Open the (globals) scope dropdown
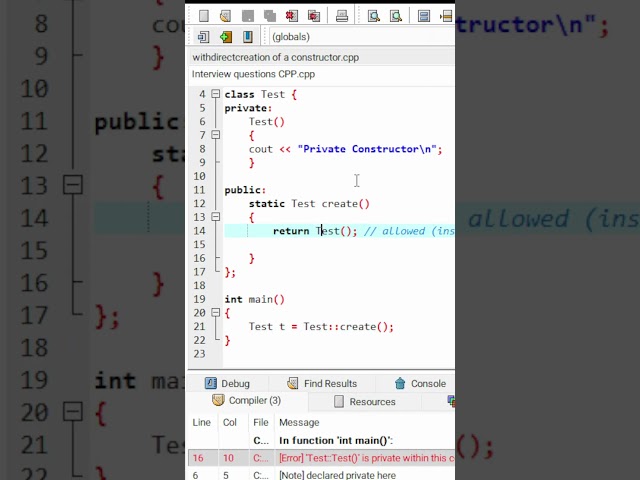The height and width of the screenshot is (480, 640). (362, 37)
